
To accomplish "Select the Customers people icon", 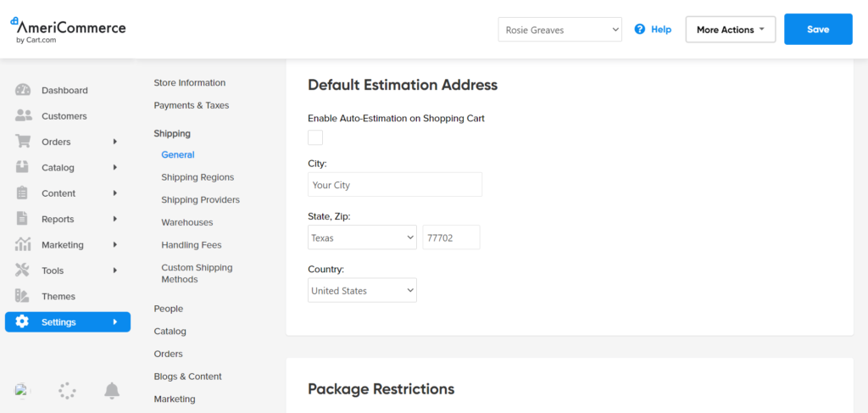I will (x=23, y=115).
